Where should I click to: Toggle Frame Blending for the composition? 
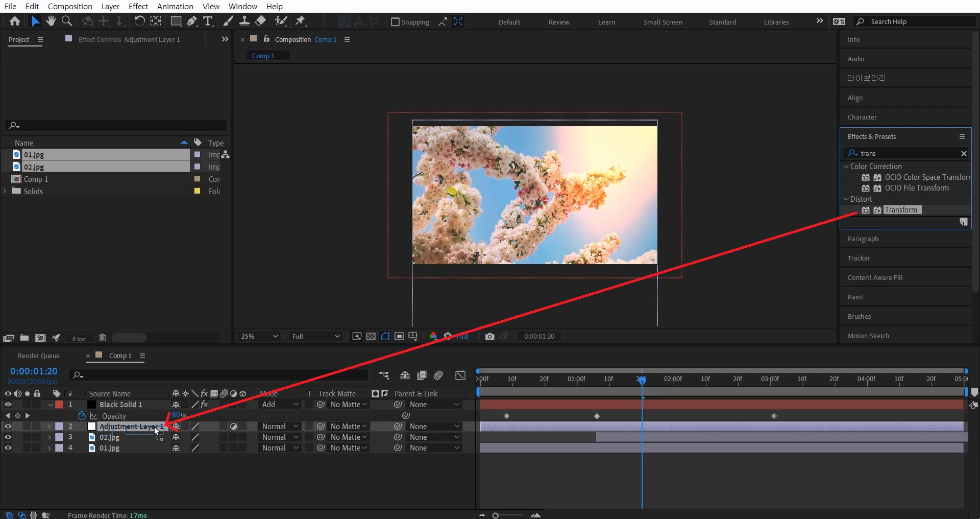pos(422,375)
